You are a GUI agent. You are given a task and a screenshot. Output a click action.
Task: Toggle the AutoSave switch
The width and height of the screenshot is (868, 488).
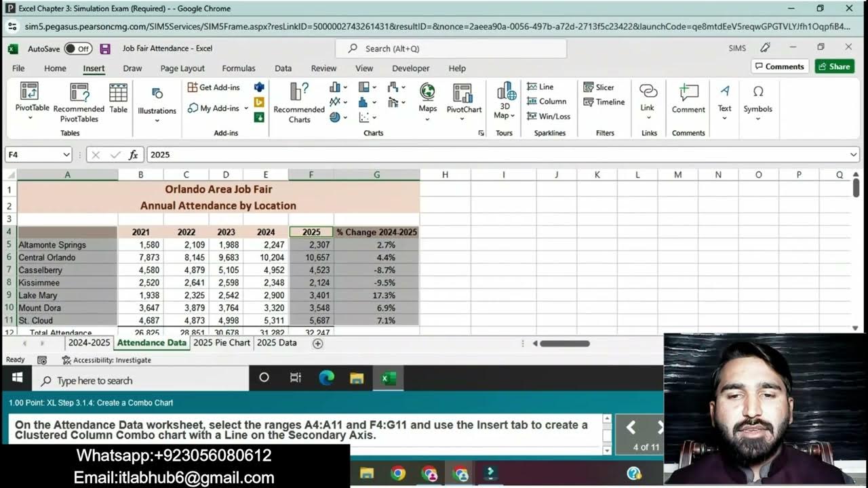coord(78,49)
